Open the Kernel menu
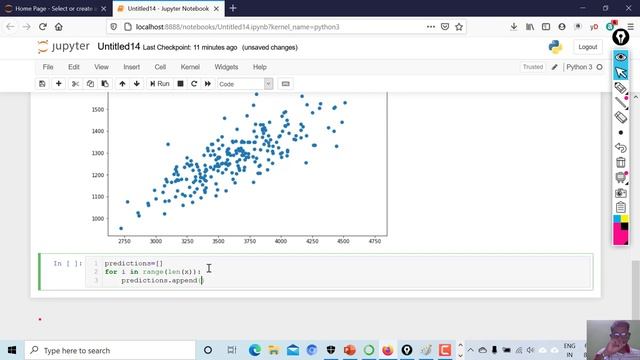This screenshot has width=640, height=360. click(190, 67)
